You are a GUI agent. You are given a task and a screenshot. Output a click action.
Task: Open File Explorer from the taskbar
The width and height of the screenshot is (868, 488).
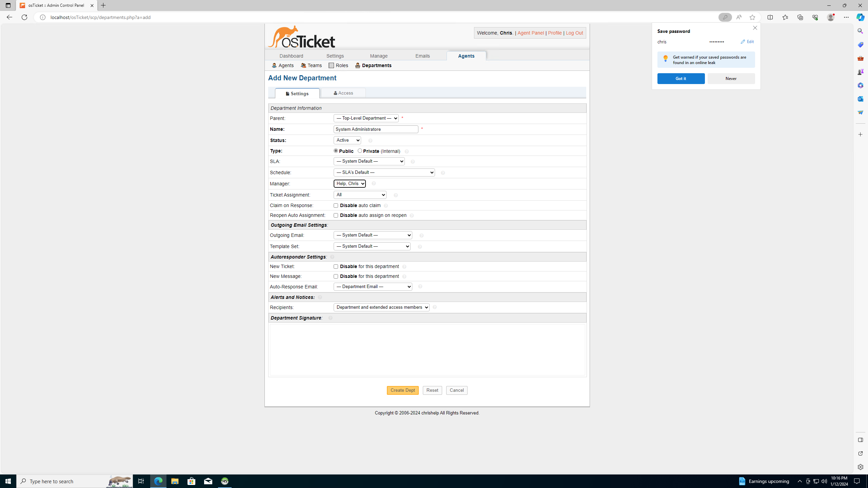[175, 481]
